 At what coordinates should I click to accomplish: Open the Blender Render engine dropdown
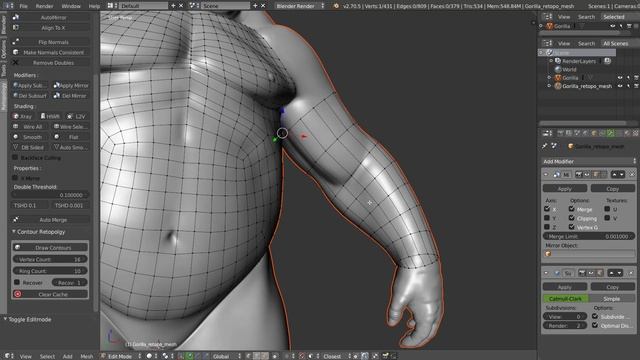pos(300,6)
